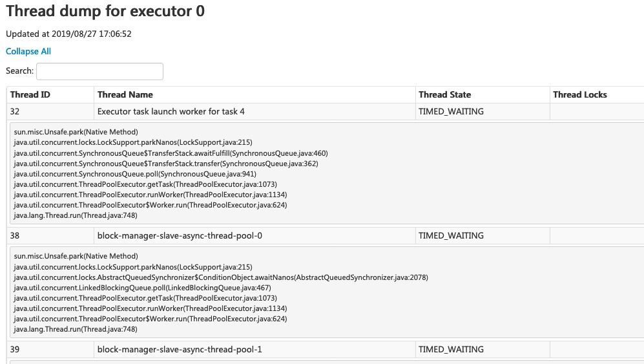
Task: Click the awaitNanos stack frame line
Action: (x=221, y=277)
